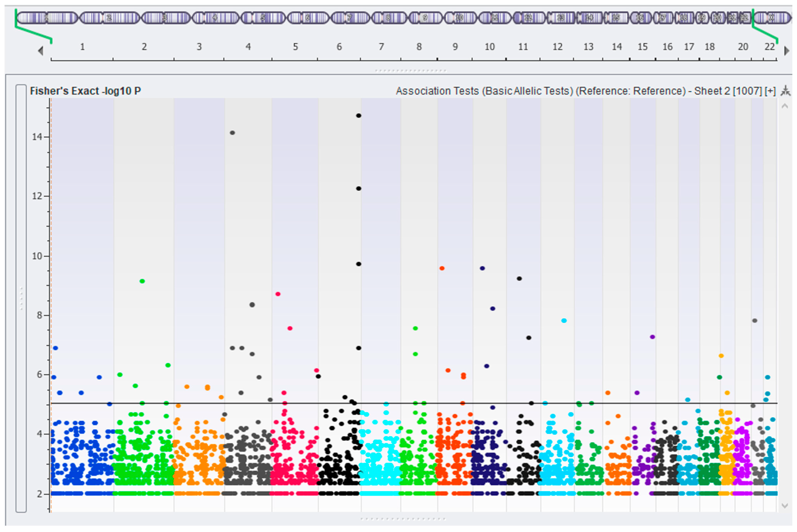Click chromosome 7 label on the axis ruler
This screenshot has height=532, width=797.
pyautogui.click(x=381, y=47)
